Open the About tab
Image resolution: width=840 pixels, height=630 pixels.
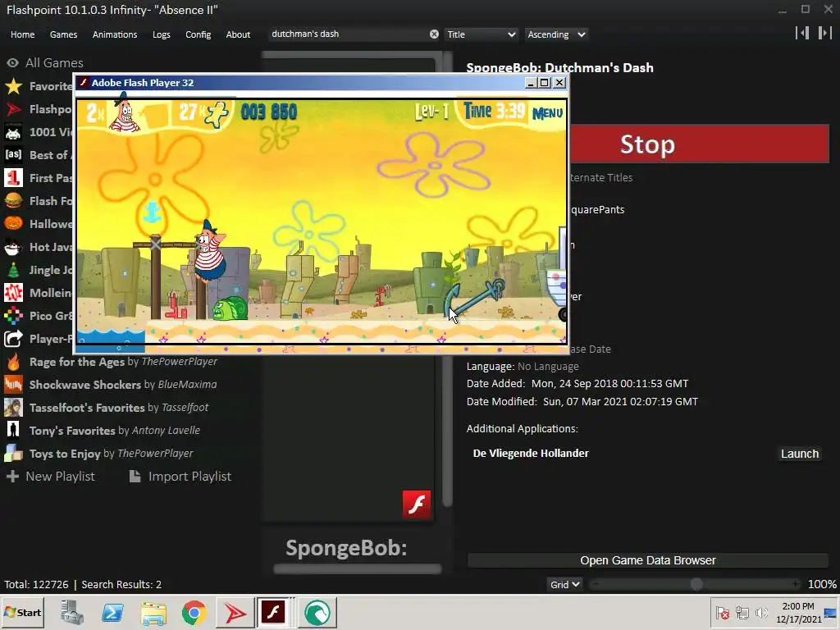coord(238,34)
